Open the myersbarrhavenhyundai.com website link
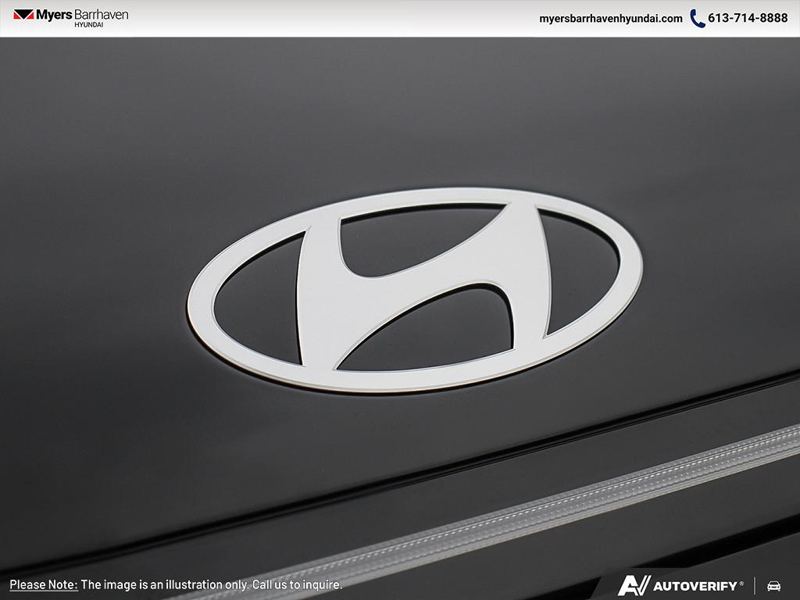This screenshot has width=800, height=600. pyautogui.click(x=610, y=18)
